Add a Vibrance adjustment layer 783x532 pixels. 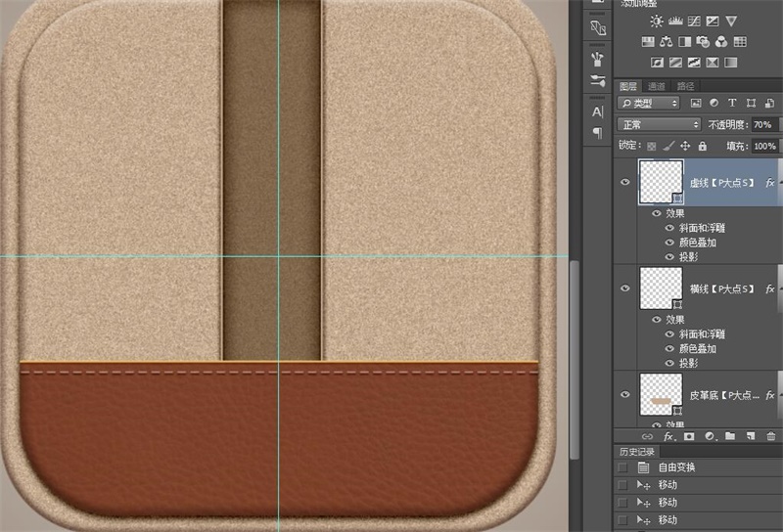tap(731, 21)
